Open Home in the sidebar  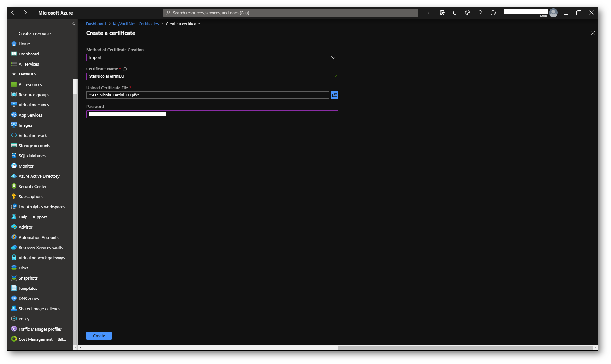21,44
